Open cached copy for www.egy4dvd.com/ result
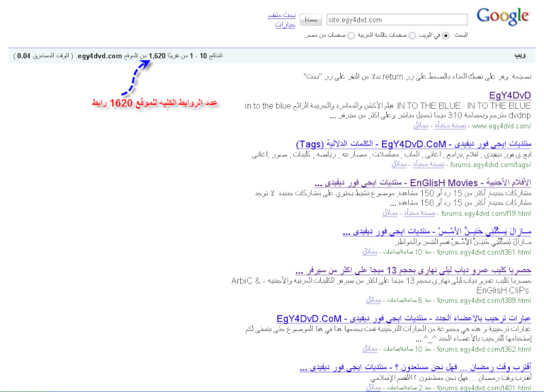 click(450, 126)
